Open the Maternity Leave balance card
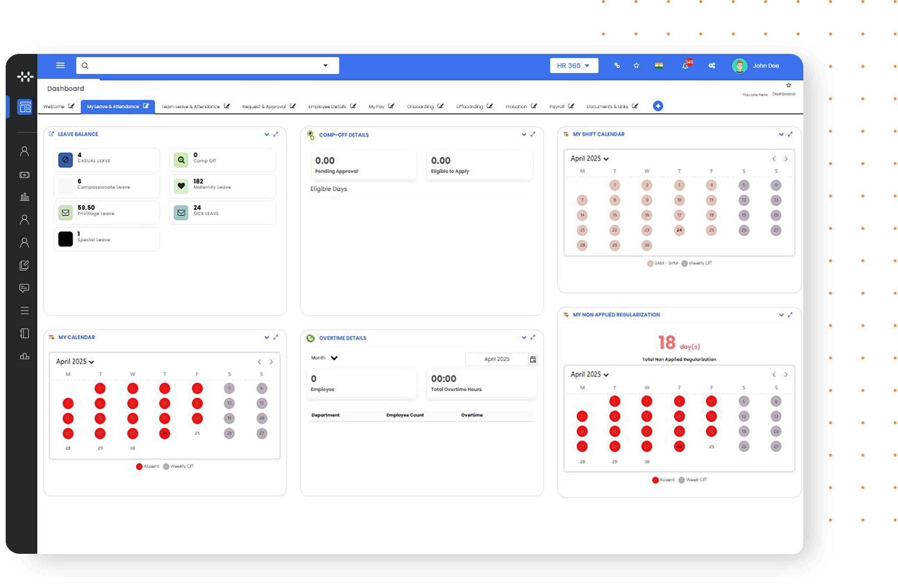898x588 pixels. 223,186
